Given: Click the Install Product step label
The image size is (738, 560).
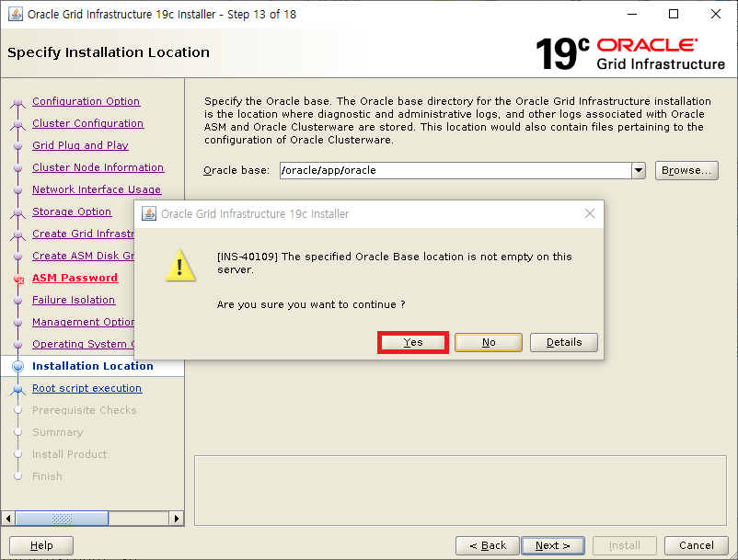Looking at the screenshot, I should pos(70,454).
